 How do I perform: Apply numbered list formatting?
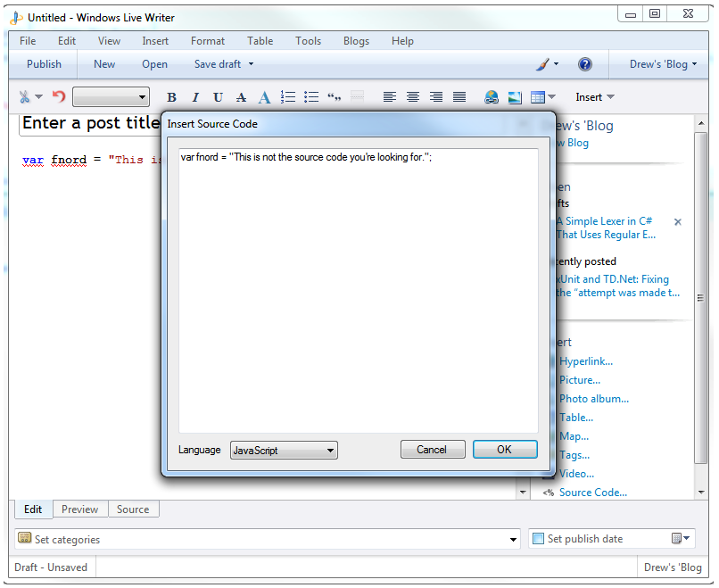288,96
